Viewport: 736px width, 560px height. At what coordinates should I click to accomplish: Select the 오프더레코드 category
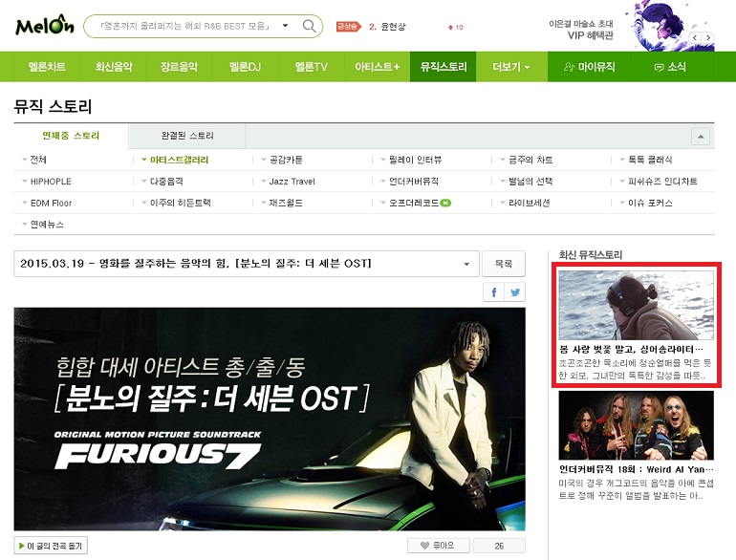(416, 203)
